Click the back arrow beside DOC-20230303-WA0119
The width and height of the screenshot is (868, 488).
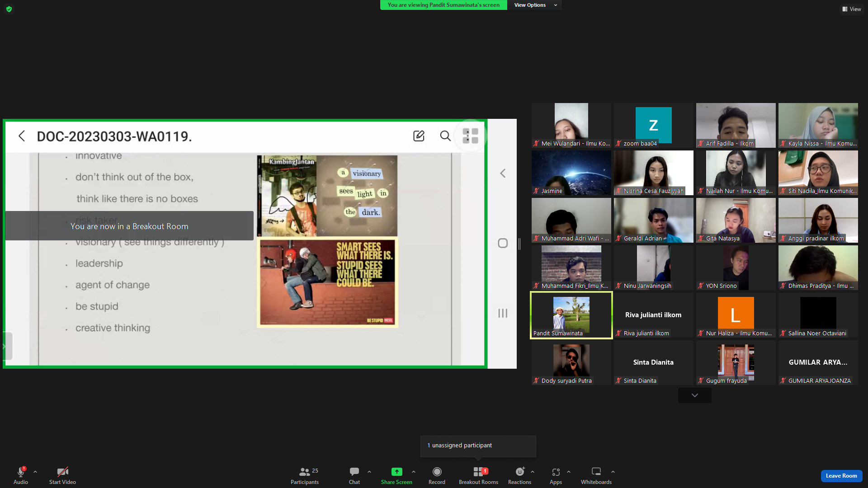(x=22, y=136)
